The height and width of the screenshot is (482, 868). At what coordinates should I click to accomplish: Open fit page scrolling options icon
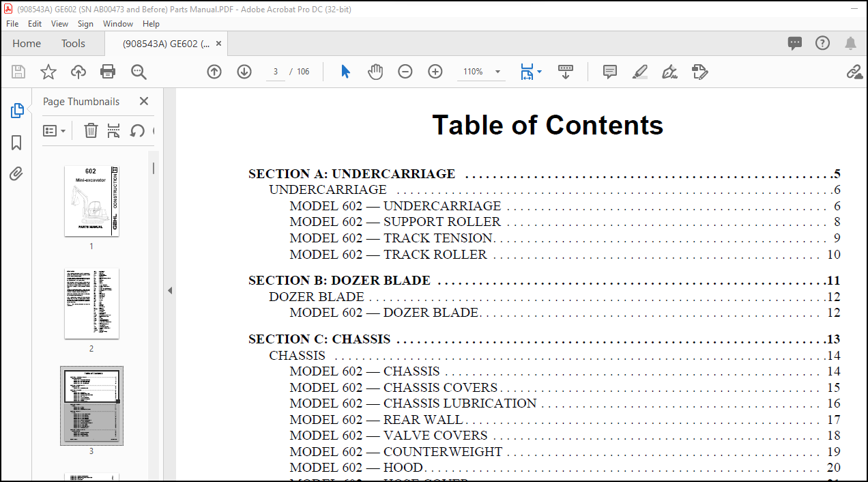click(x=531, y=72)
